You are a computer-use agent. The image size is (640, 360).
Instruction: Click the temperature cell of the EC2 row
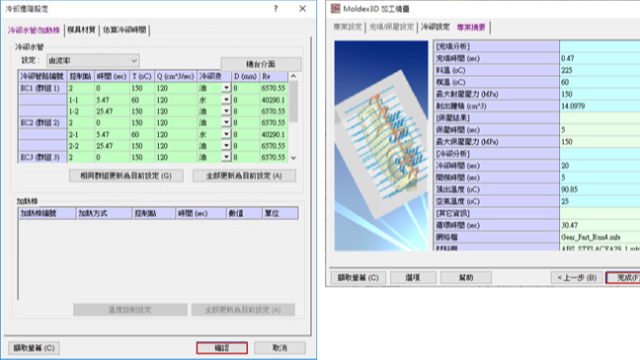(x=142, y=122)
